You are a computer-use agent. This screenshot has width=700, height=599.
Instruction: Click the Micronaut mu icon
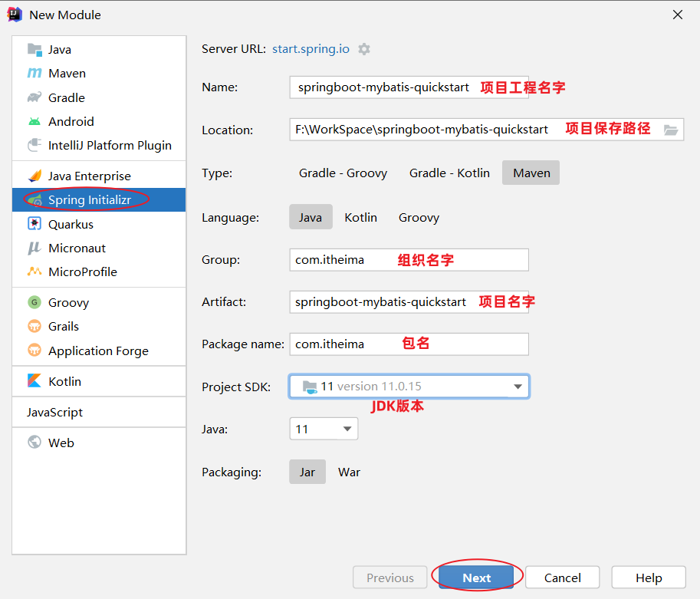pos(35,248)
